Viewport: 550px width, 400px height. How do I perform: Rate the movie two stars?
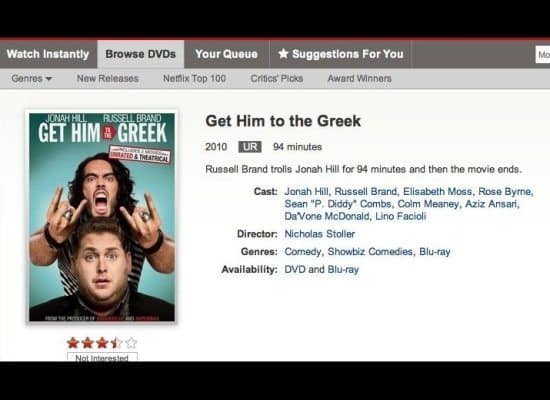[x=87, y=342]
